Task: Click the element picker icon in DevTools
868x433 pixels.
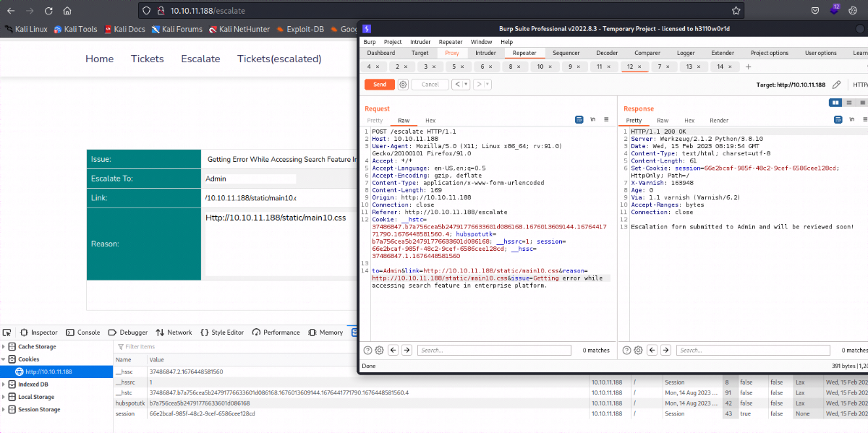Action: (x=7, y=333)
